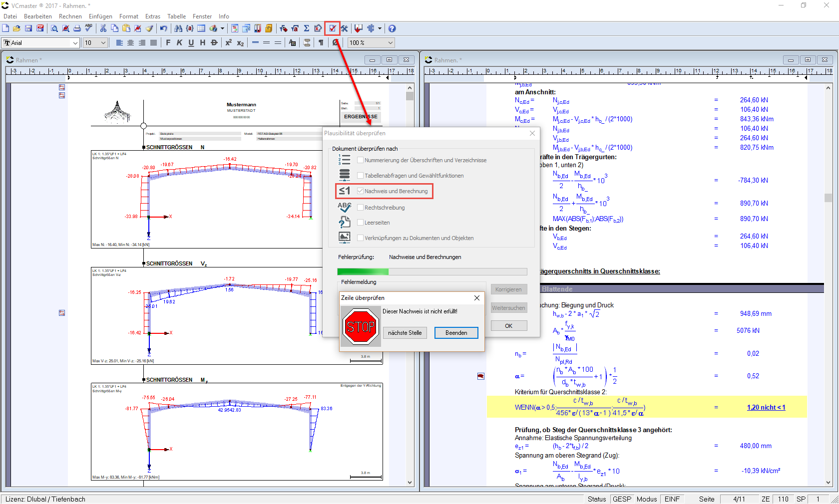839x504 pixels.
Task: Underline text with the U button
Action: 191,43
